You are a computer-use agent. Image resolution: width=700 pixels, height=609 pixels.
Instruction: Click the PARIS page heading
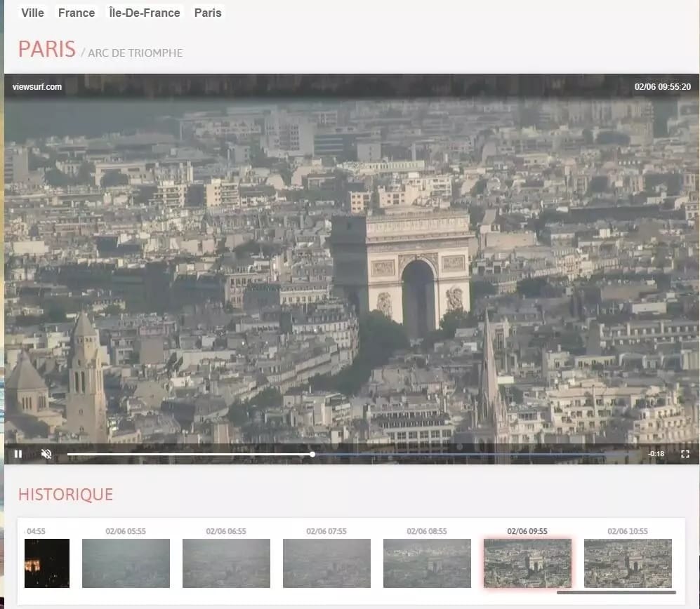pyautogui.click(x=47, y=48)
